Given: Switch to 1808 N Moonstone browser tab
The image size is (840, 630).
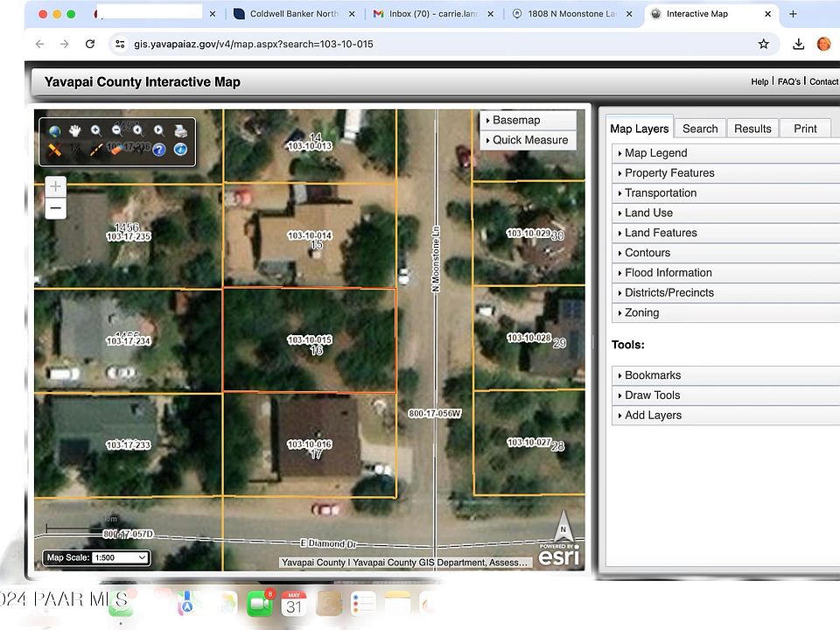Looking at the screenshot, I should click(x=571, y=14).
